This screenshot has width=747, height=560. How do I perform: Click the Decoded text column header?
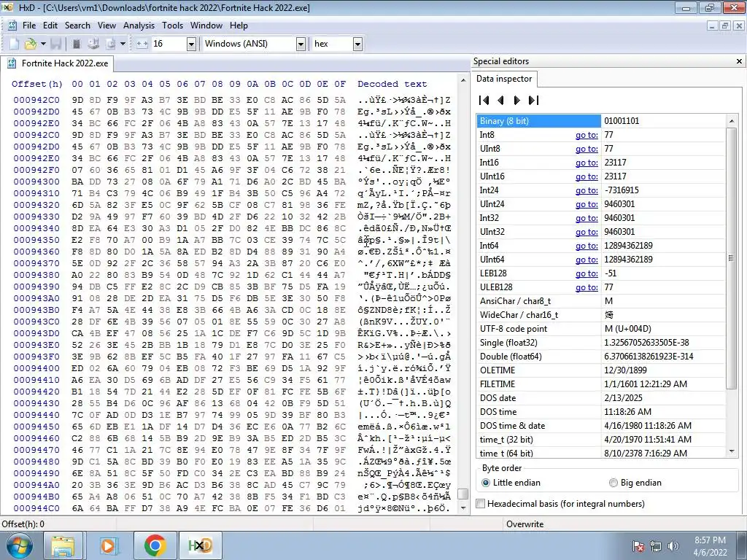pyautogui.click(x=392, y=84)
